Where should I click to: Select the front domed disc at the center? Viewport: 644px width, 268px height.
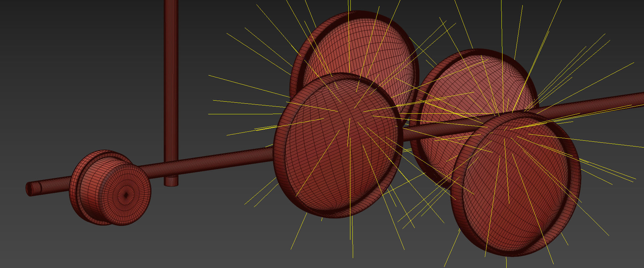coord(338,145)
